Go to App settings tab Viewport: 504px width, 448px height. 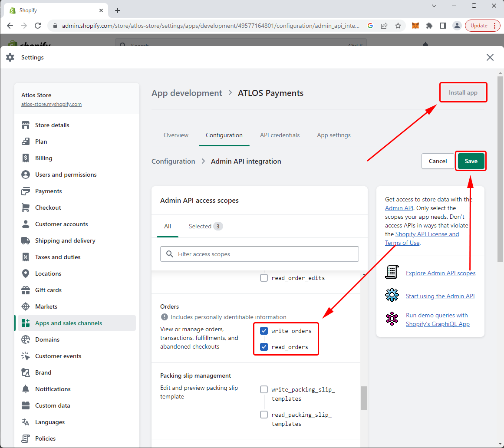(x=334, y=135)
